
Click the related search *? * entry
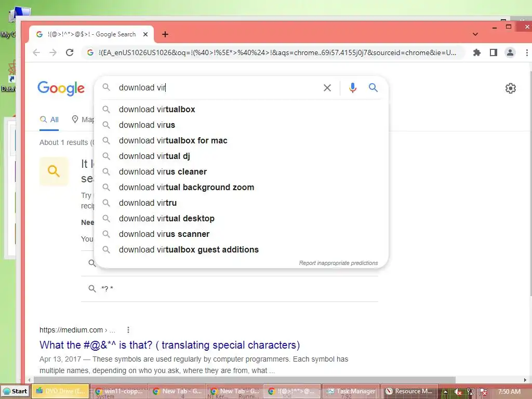click(229, 289)
